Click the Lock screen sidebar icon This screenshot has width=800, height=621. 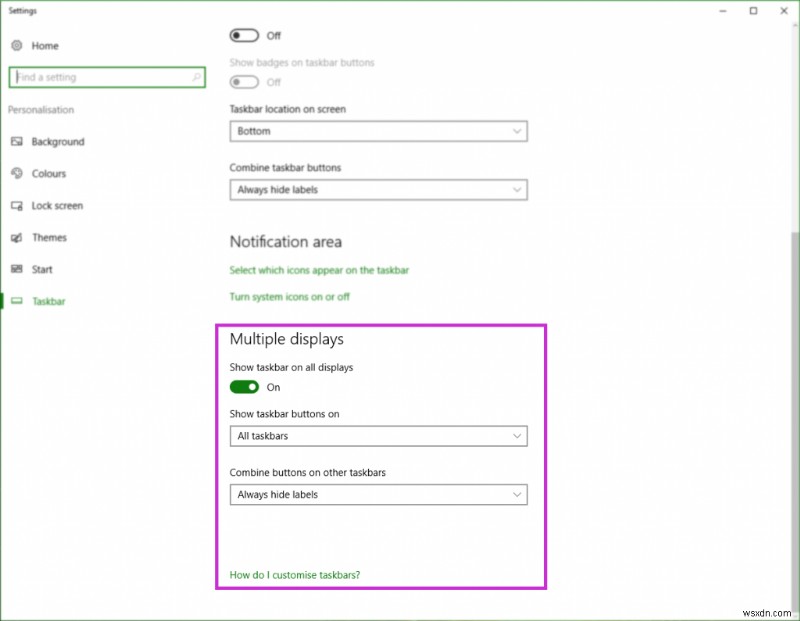pyautogui.click(x=16, y=205)
